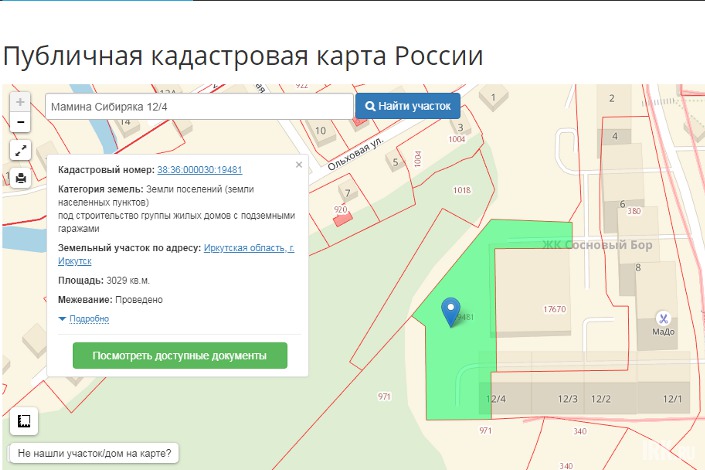Open cadastral number 38:36:000030:19481 link
The width and height of the screenshot is (705, 470).
point(200,170)
